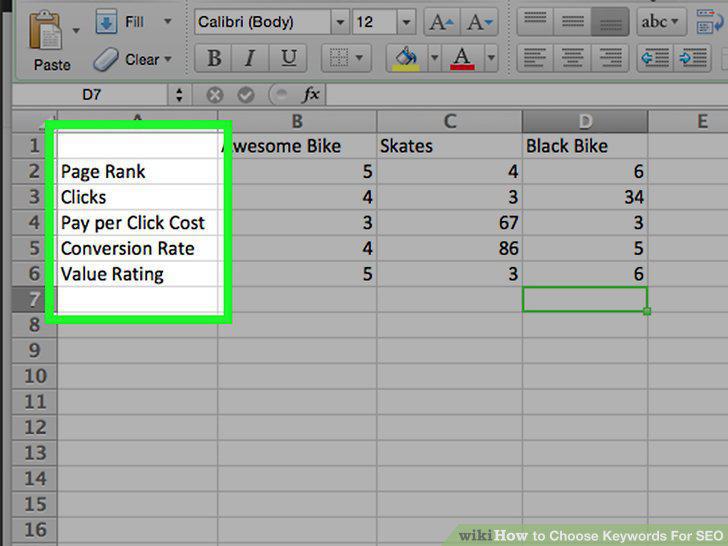Viewport: 728px width, 546px height.
Task: Toggle Underline formatting
Action: point(288,58)
